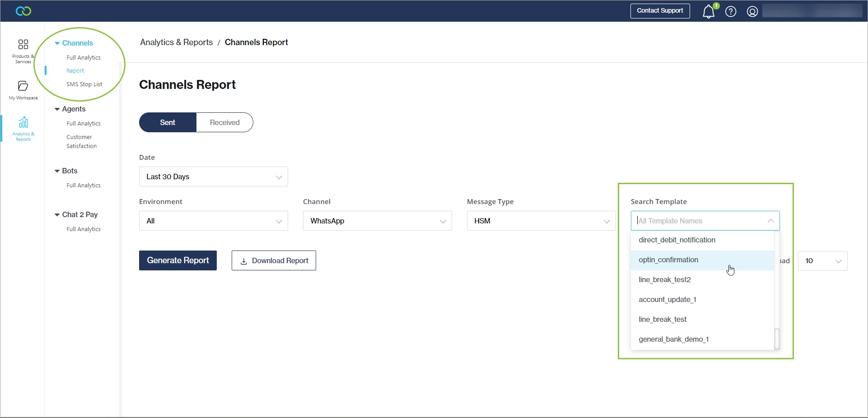The image size is (868, 418).
Task: Open the help question mark icon
Action: [731, 12]
